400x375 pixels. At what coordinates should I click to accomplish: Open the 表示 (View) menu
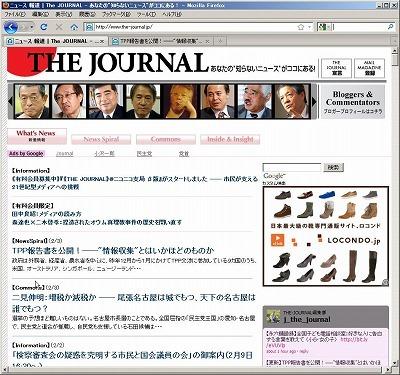click(x=64, y=14)
